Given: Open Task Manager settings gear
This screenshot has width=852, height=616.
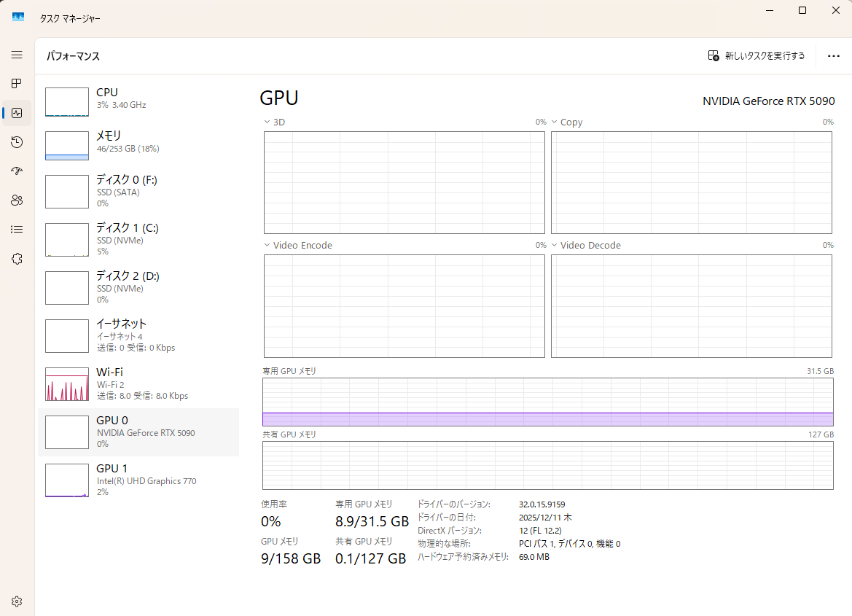Looking at the screenshot, I should pos(17,601).
